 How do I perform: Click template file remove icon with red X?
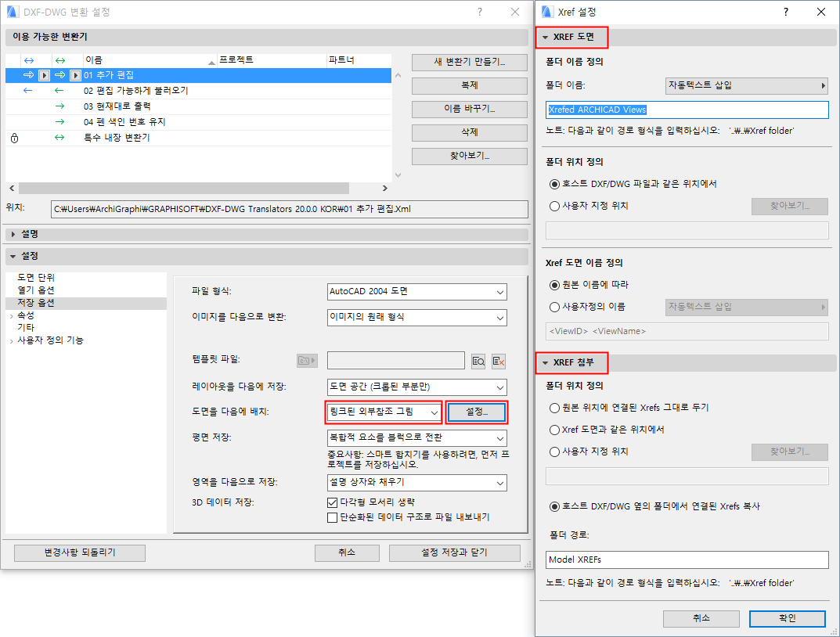click(x=498, y=362)
